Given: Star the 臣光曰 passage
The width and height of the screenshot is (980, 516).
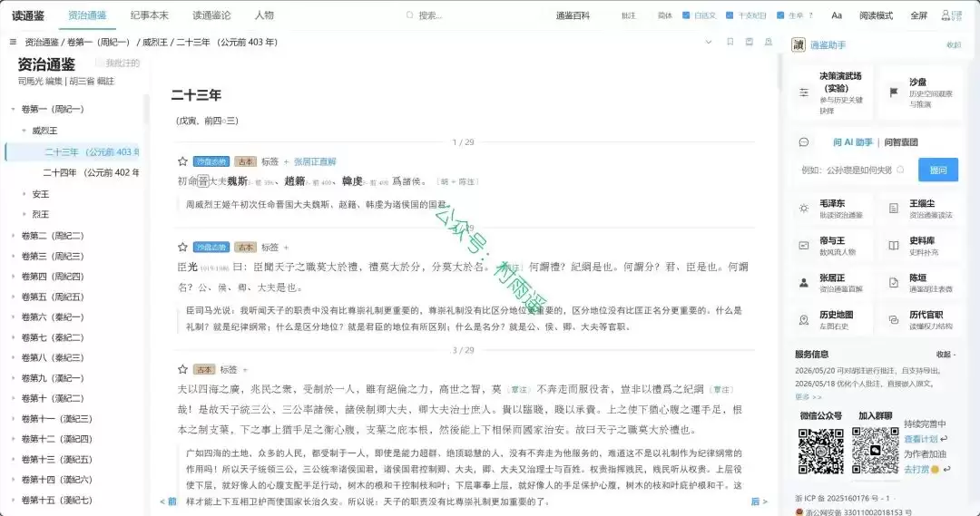Looking at the screenshot, I should (182, 247).
